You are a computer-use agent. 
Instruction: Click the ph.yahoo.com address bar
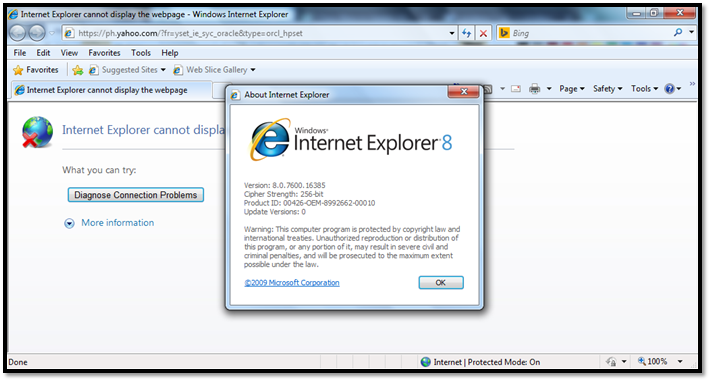click(259, 33)
